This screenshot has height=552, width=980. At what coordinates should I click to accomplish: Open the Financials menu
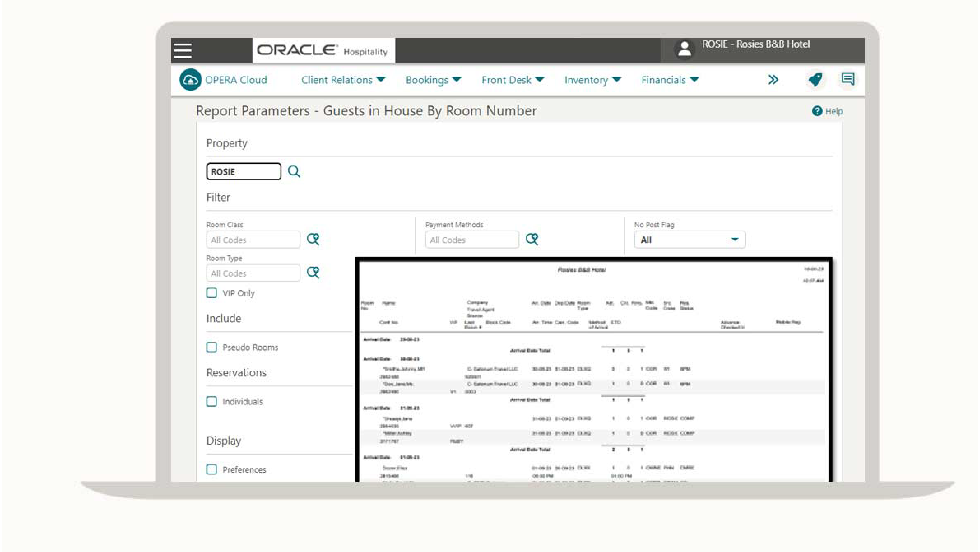tap(670, 80)
